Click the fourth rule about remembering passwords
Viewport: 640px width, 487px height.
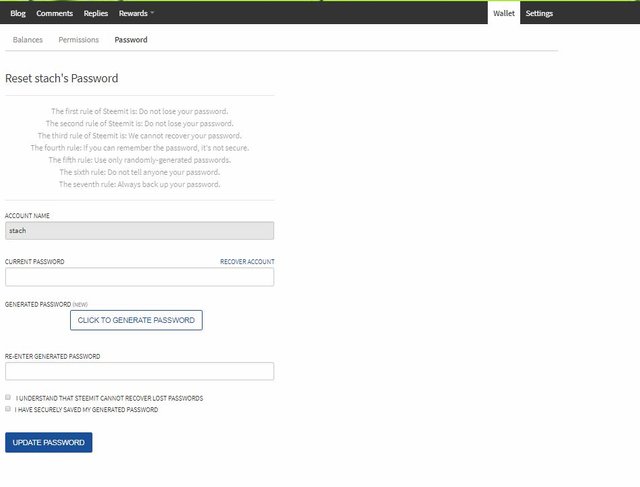[140, 148]
